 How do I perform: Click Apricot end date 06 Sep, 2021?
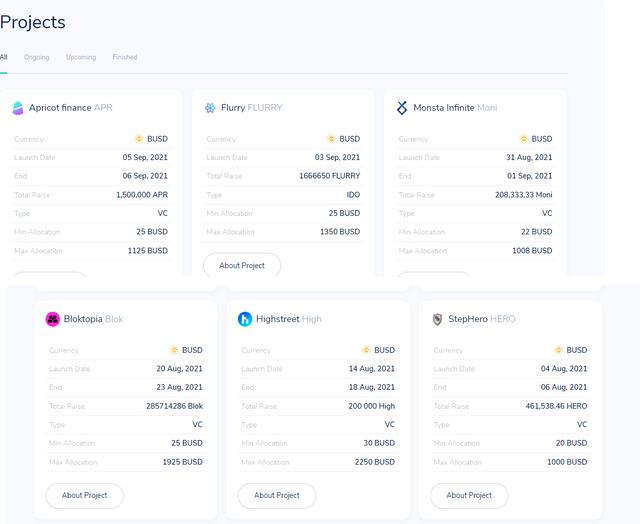coord(145,176)
